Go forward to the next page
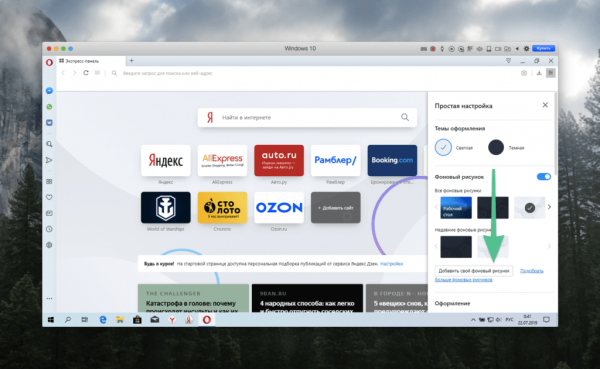 (75, 73)
